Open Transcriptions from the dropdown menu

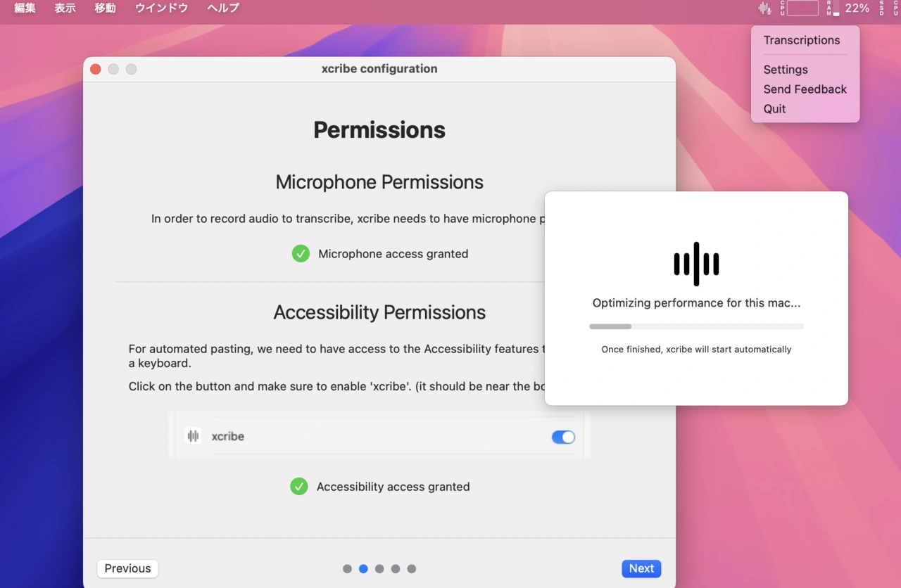pyautogui.click(x=801, y=40)
